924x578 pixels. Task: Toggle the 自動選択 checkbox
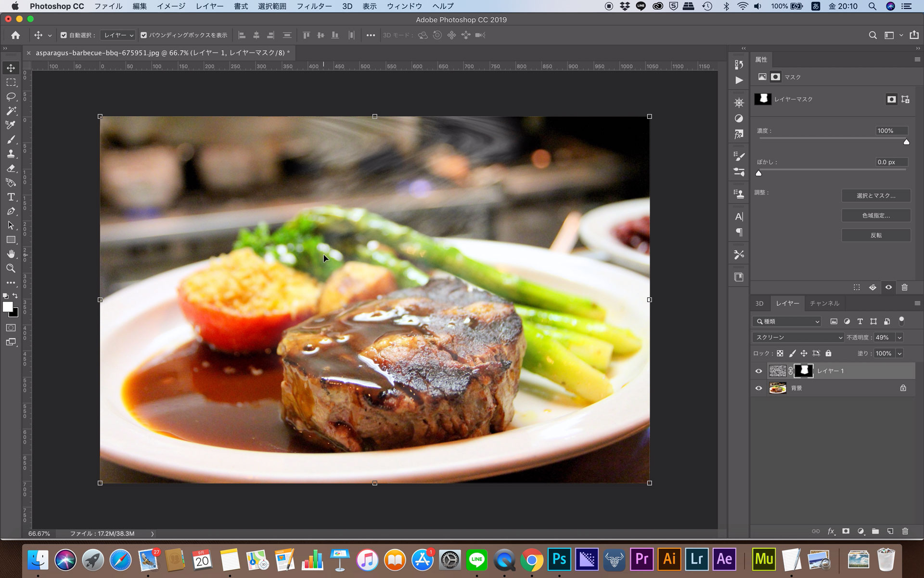tap(63, 35)
